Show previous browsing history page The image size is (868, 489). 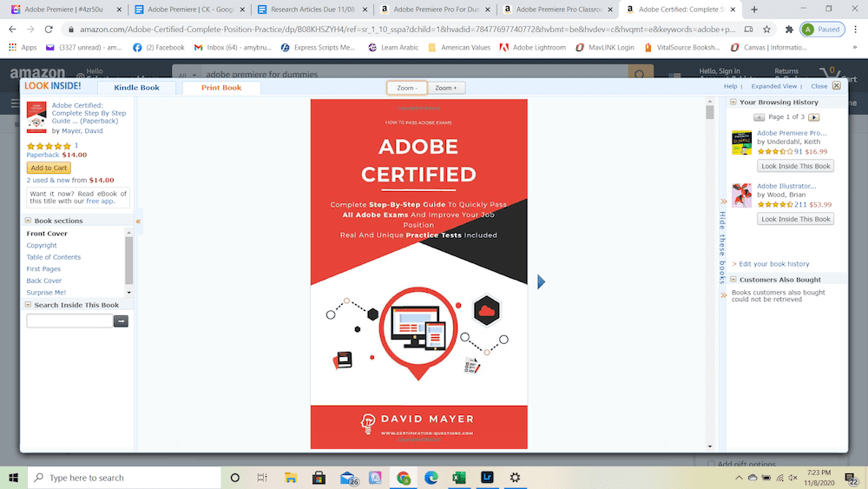759,117
